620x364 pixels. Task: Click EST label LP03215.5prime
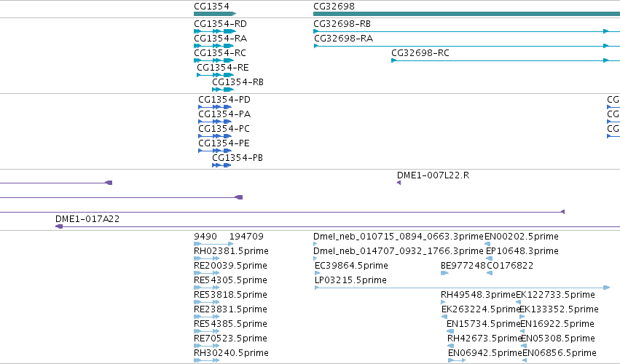click(x=350, y=280)
